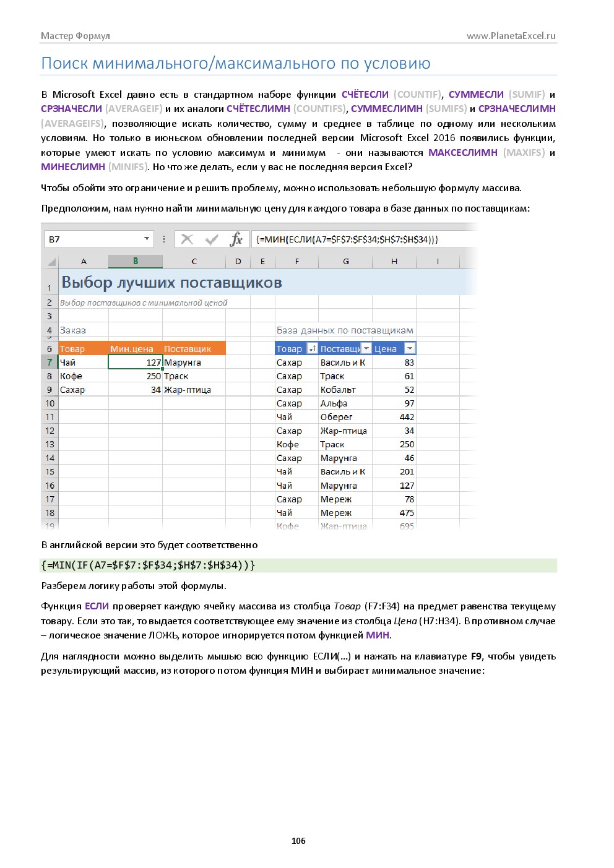The width and height of the screenshot is (614, 868).
Task: Open Insert Function via the fx icon
Action: click(x=236, y=239)
